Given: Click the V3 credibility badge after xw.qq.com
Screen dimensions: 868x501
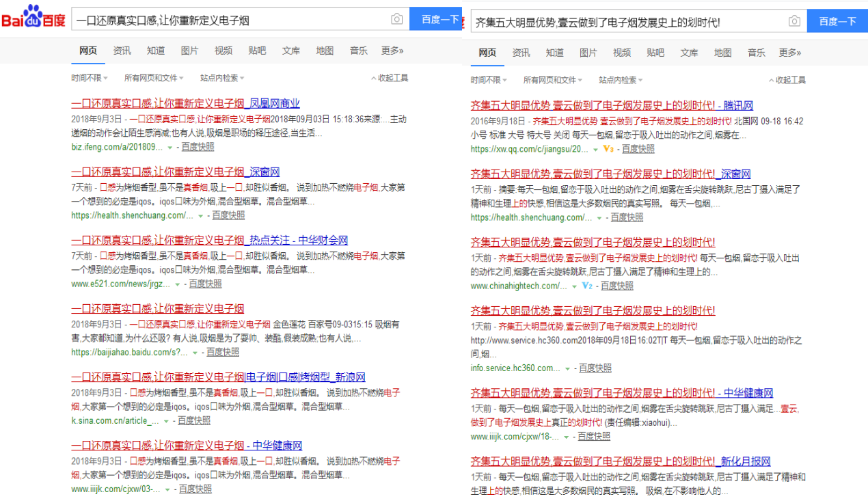Looking at the screenshot, I should coord(608,148).
